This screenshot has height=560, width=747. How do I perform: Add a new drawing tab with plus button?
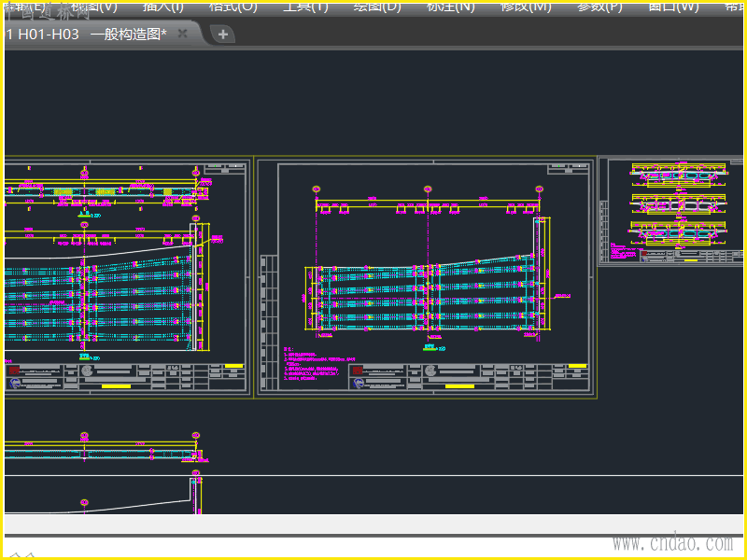pyautogui.click(x=223, y=35)
